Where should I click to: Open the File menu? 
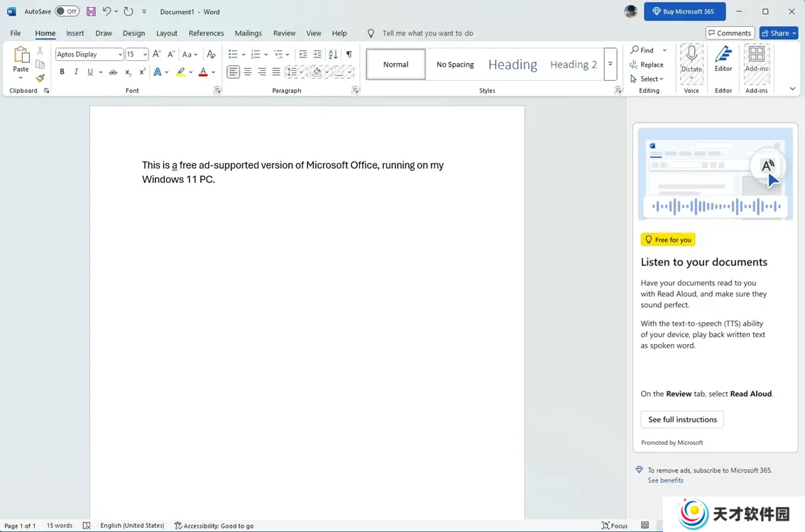[x=16, y=33]
